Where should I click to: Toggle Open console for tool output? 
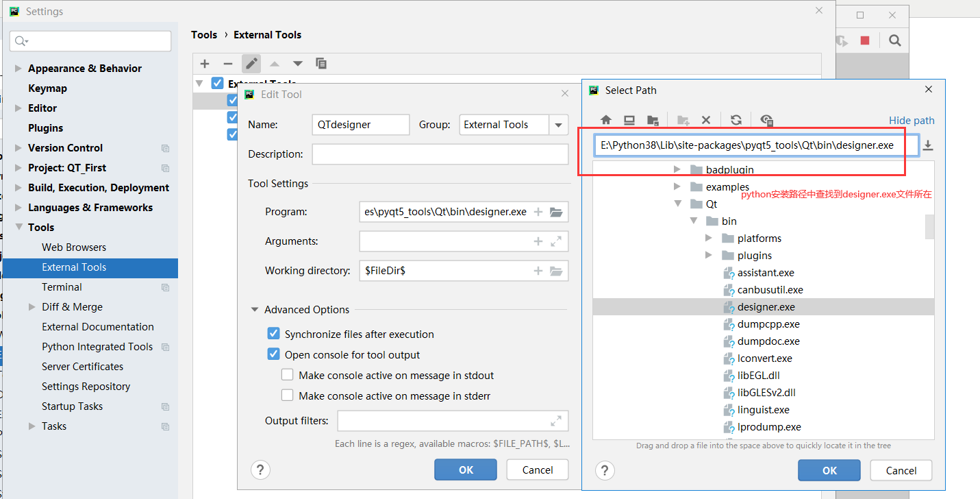pyautogui.click(x=274, y=355)
